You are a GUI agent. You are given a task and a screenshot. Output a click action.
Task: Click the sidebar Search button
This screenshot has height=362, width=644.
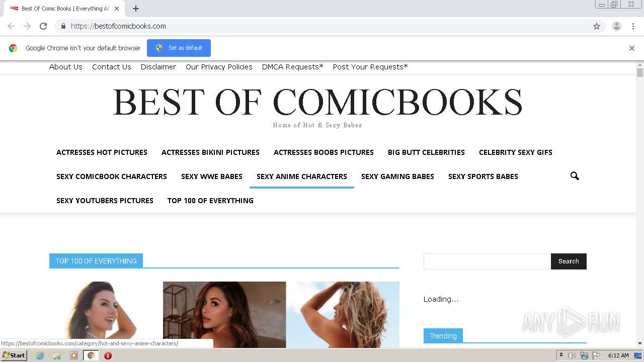569,261
